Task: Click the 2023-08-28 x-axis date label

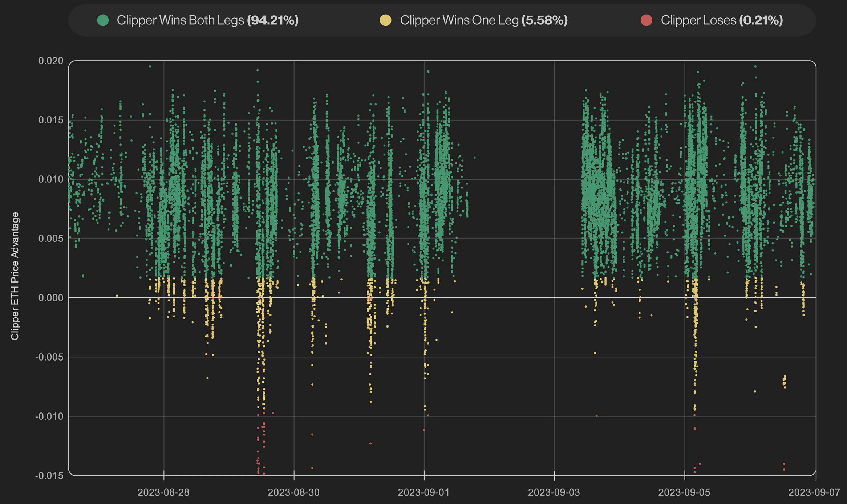Action: click(x=163, y=492)
